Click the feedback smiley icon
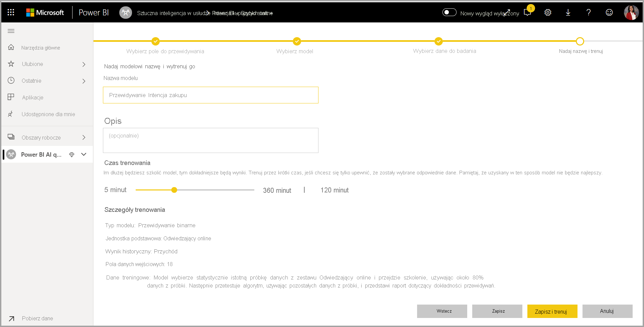The width and height of the screenshot is (644, 327). [609, 12]
